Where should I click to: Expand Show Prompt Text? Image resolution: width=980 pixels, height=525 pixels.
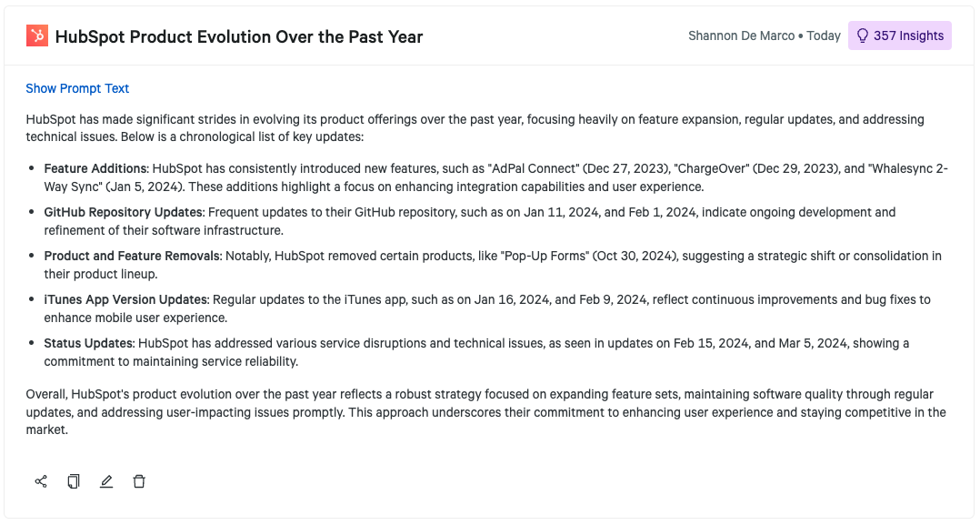[x=77, y=88]
